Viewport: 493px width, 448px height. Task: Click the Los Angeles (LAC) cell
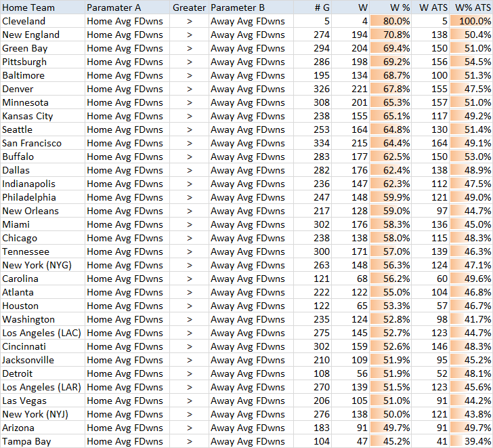click(x=43, y=332)
